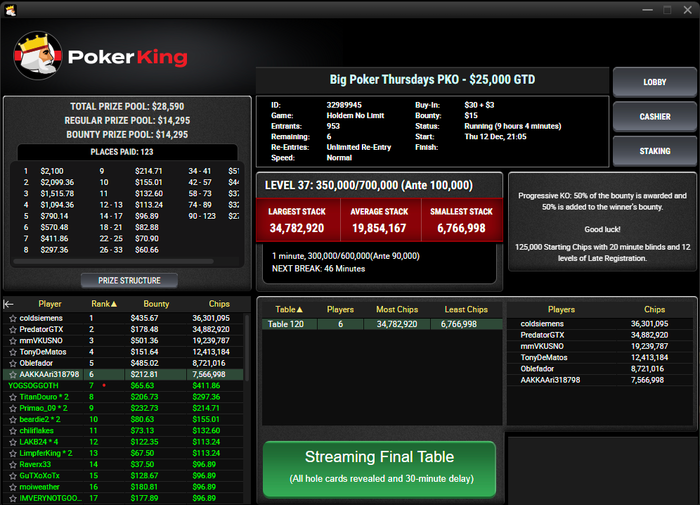Click the Largest Stack 34,782,920 box
Image resolution: width=700 pixels, height=505 pixels.
pos(298,220)
